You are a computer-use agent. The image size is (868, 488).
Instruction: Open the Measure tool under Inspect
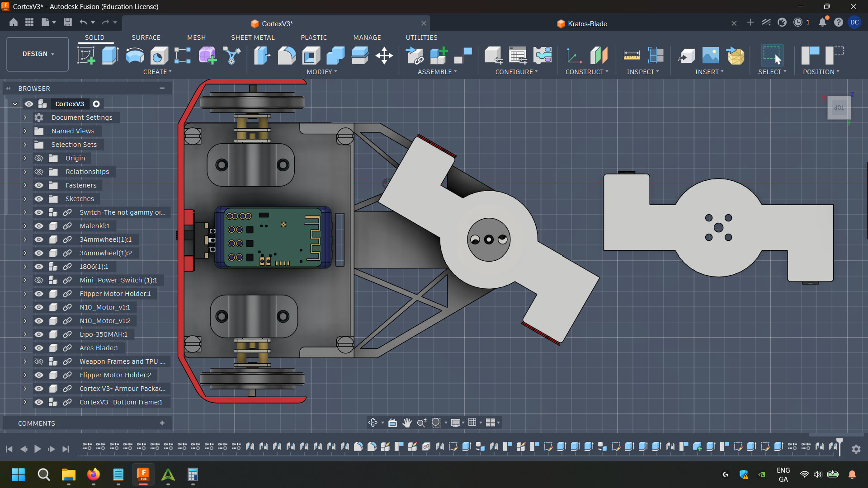coord(631,56)
